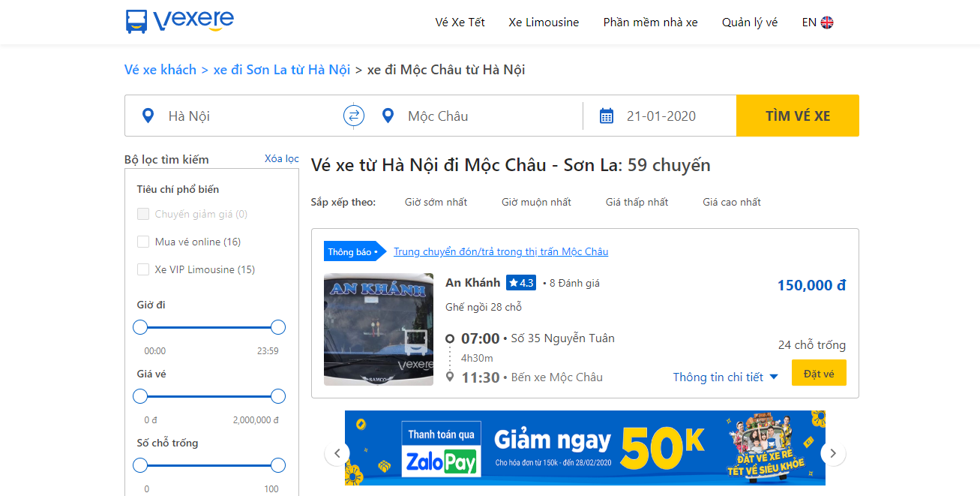
Task: Enable Mua vé online (16) filter
Action: (143, 242)
